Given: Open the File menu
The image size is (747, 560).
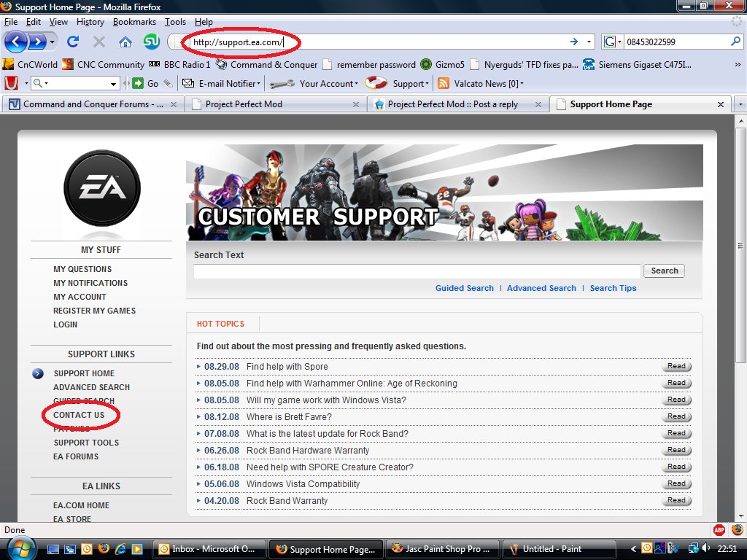Looking at the screenshot, I should pos(10,22).
